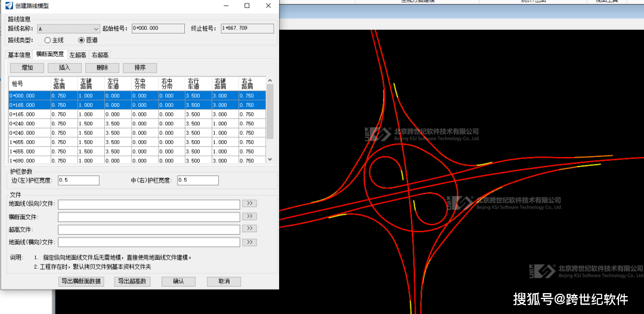Switch to the 基本信息 tab

point(19,55)
